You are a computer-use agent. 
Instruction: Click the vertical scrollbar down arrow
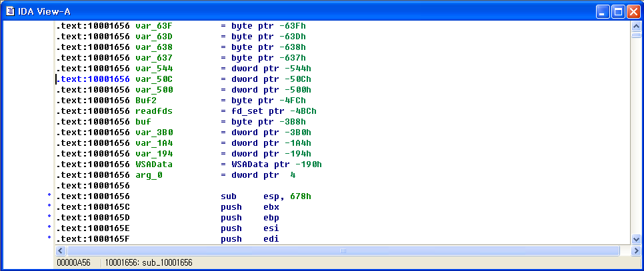[636, 240]
